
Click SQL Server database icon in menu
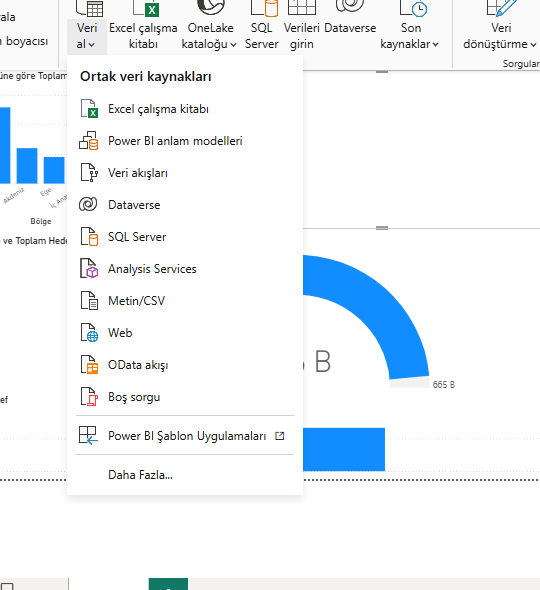pyautogui.click(x=90, y=237)
